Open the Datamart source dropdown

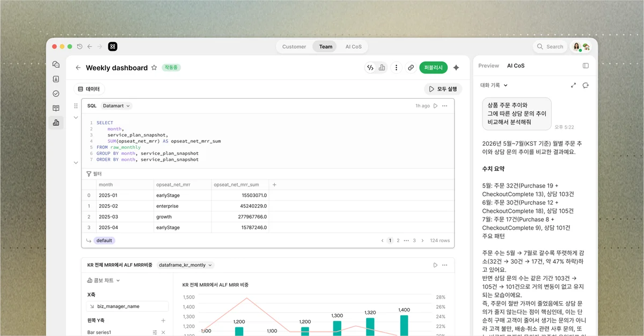tap(116, 106)
